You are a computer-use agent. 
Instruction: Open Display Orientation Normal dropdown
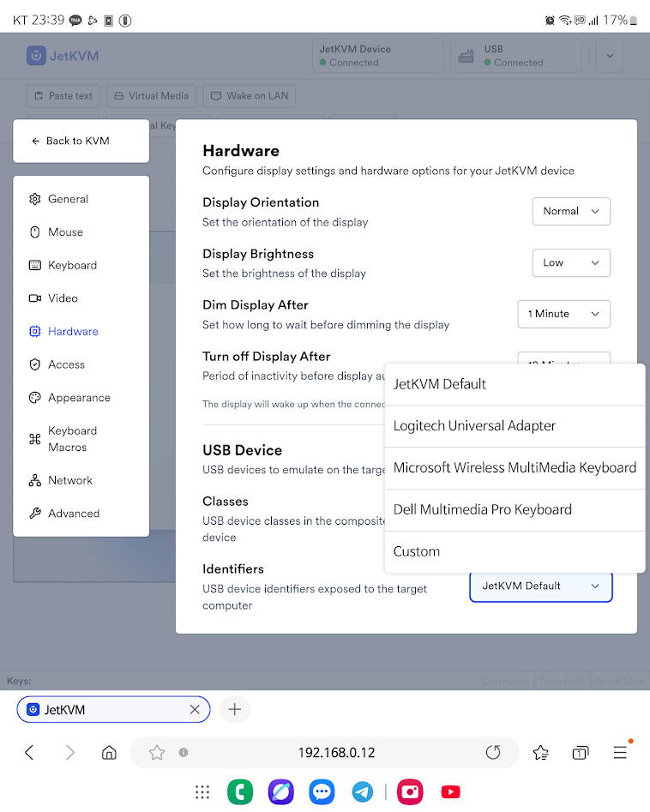571,211
